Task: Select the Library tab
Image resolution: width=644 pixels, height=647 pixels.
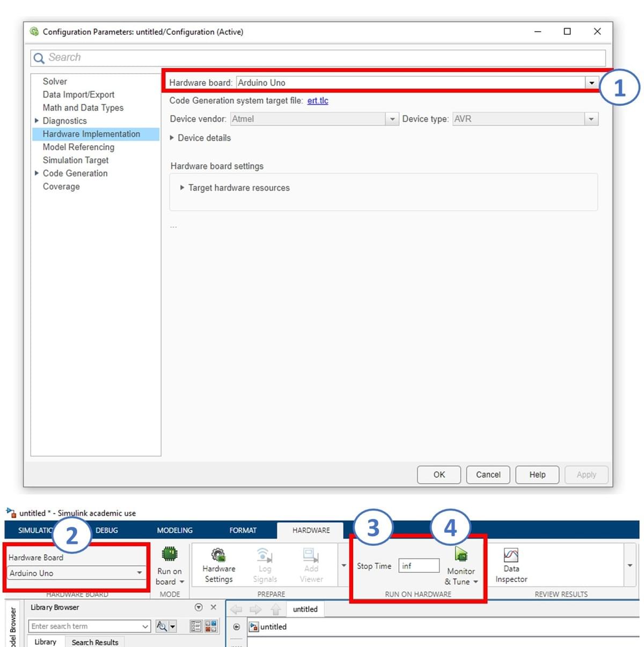Action: click(45, 642)
